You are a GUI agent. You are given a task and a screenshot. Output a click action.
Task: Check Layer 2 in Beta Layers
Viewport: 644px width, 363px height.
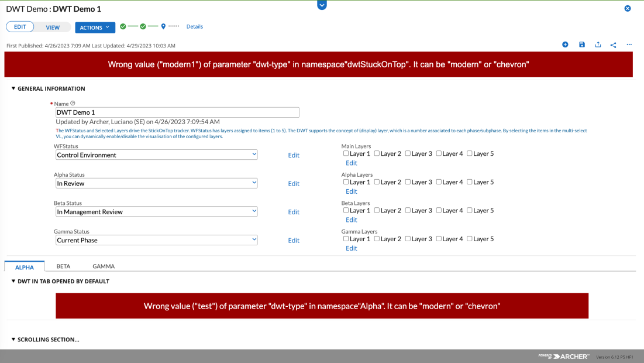point(377,210)
